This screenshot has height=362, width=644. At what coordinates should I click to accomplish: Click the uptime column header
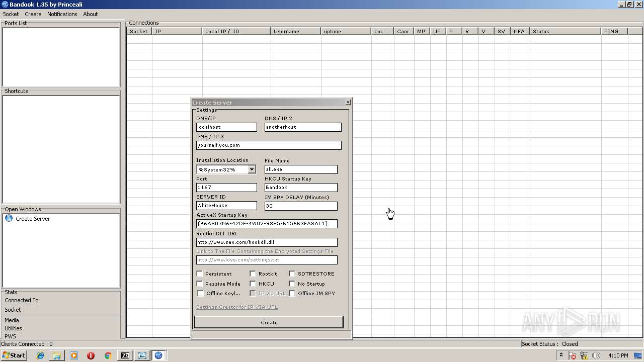346,31
